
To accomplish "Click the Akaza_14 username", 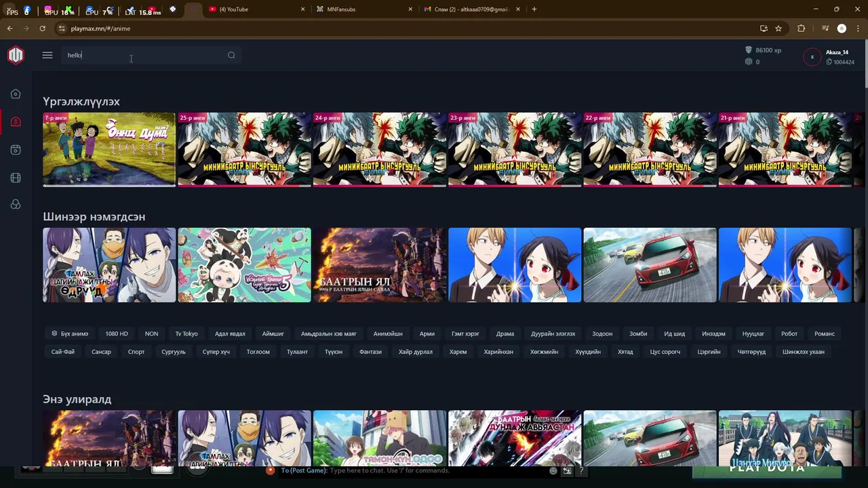I will tap(837, 52).
